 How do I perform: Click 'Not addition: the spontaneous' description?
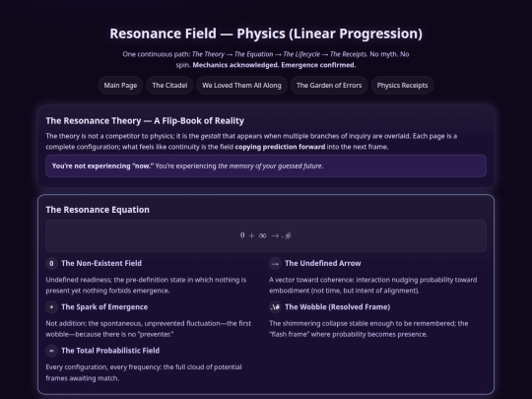149,329
